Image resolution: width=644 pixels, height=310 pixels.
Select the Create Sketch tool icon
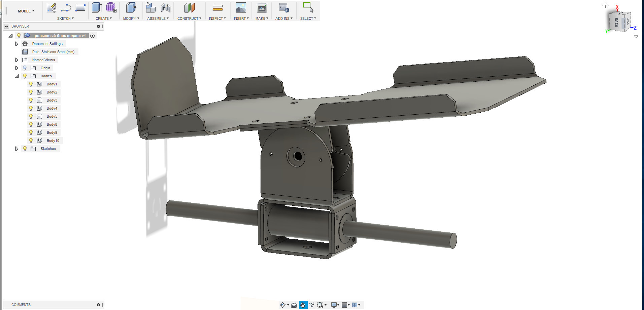51,8
